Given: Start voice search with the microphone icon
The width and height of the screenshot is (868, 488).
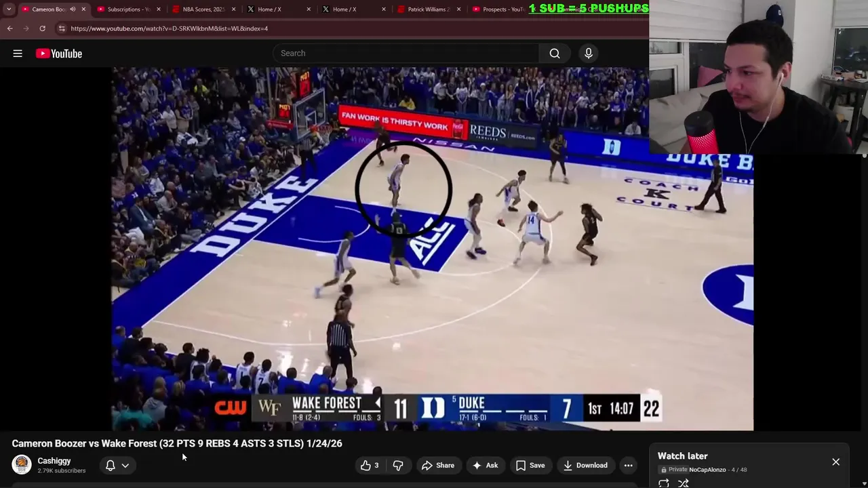Looking at the screenshot, I should point(589,54).
